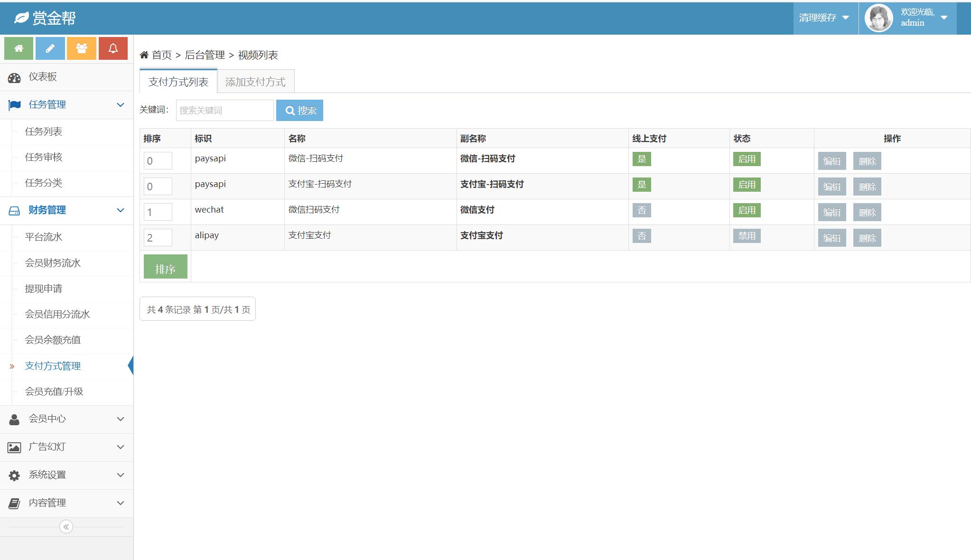Click the blue pencil shortcut icon
Viewport: 971px width, 560px height.
pyautogui.click(x=50, y=48)
